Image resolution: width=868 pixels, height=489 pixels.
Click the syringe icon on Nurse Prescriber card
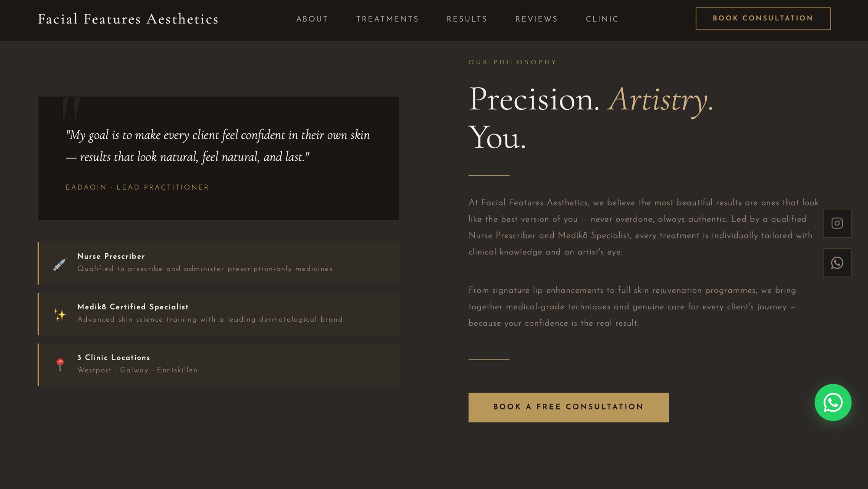pos(59,264)
